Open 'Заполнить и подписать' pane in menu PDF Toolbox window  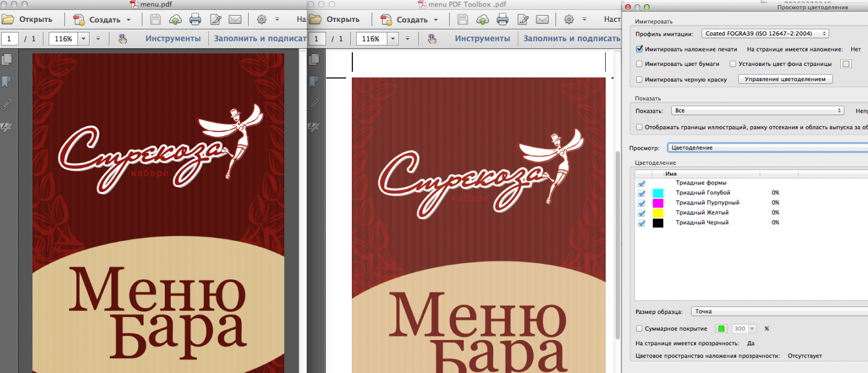(572, 39)
